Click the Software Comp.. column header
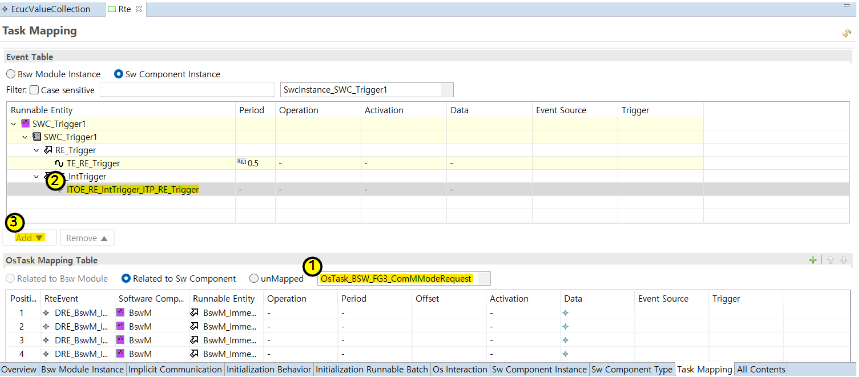859x377 pixels. tap(151, 299)
